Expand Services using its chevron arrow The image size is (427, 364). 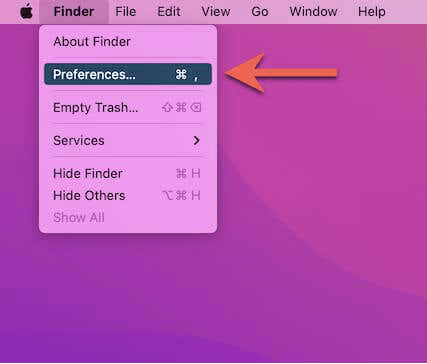197,141
